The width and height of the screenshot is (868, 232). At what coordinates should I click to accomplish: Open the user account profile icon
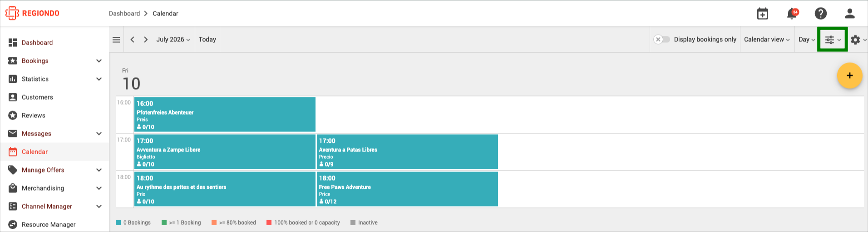click(x=850, y=14)
